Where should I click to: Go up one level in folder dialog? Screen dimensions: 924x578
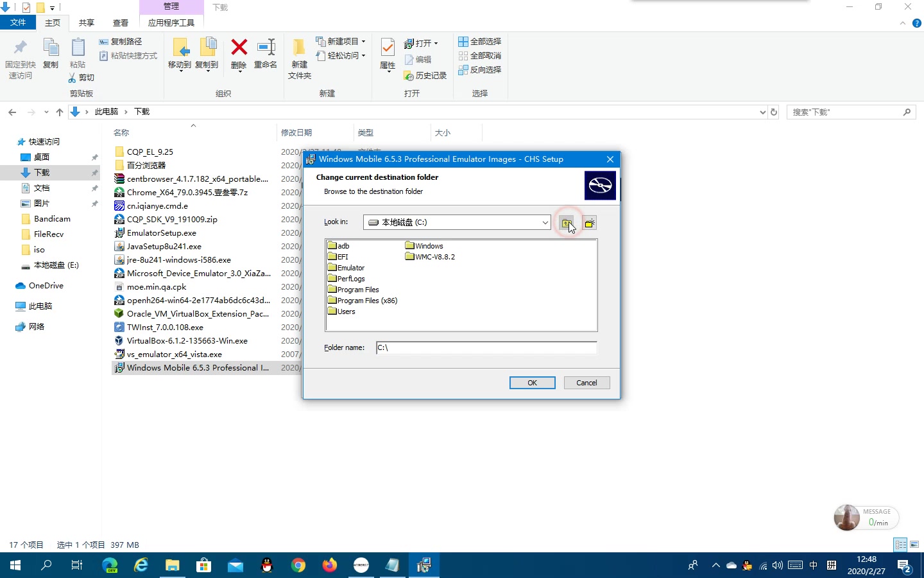pyautogui.click(x=567, y=223)
